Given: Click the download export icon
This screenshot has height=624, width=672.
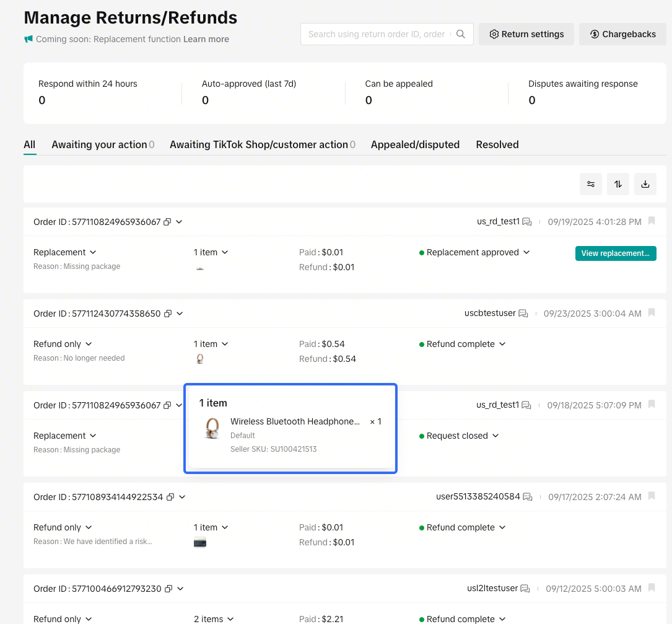Looking at the screenshot, I should tap(645, 184).
